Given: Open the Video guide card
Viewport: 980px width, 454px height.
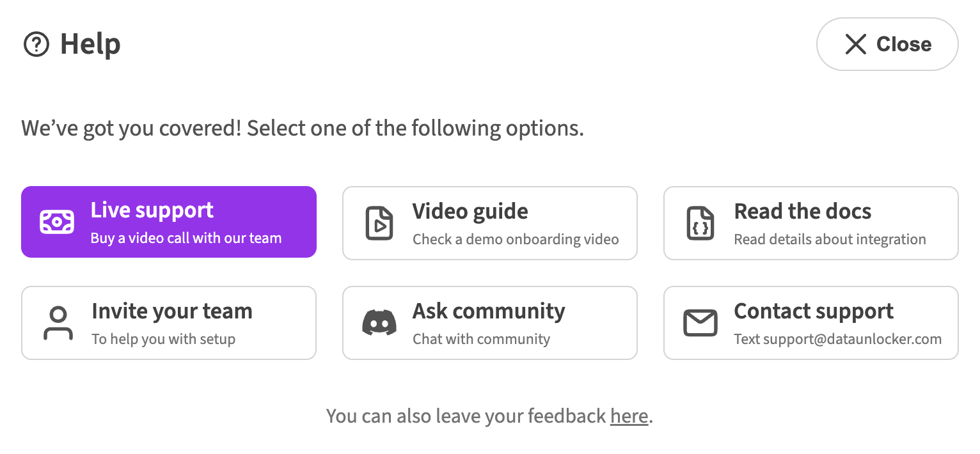Looking at the screenshot, I should click(x=490, y=223).
